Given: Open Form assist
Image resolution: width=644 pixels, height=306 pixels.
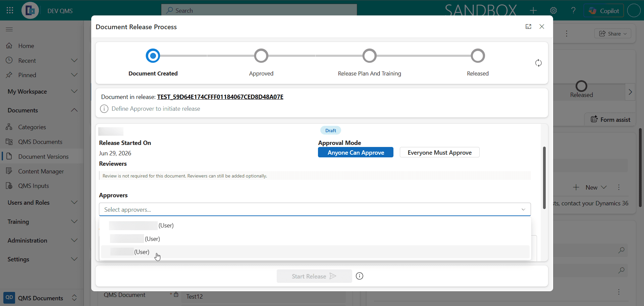Looking at the screenshot, I should tap(610, 119).
